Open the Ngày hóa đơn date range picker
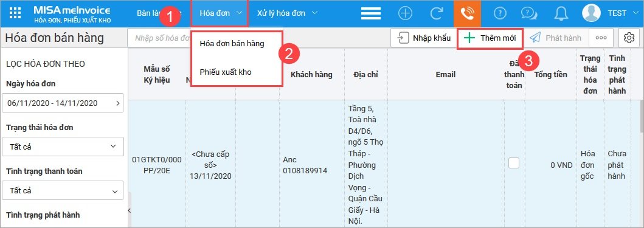644x228 pixels. [63, 103]
